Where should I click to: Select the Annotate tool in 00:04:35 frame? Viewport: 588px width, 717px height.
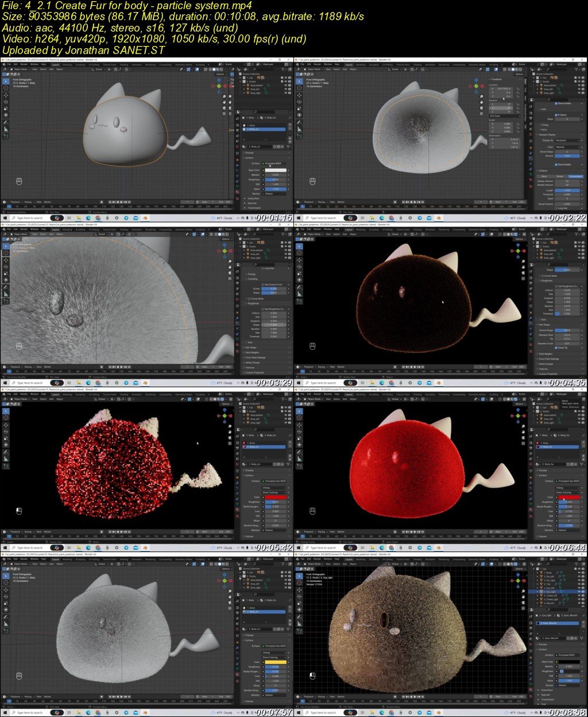[299, 287]
